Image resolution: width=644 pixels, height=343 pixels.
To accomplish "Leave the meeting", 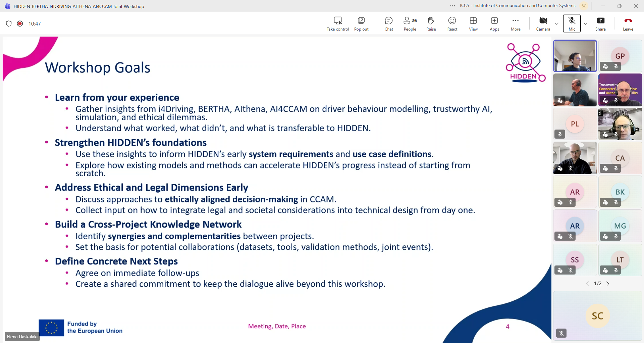I will [x=628, y=24].
